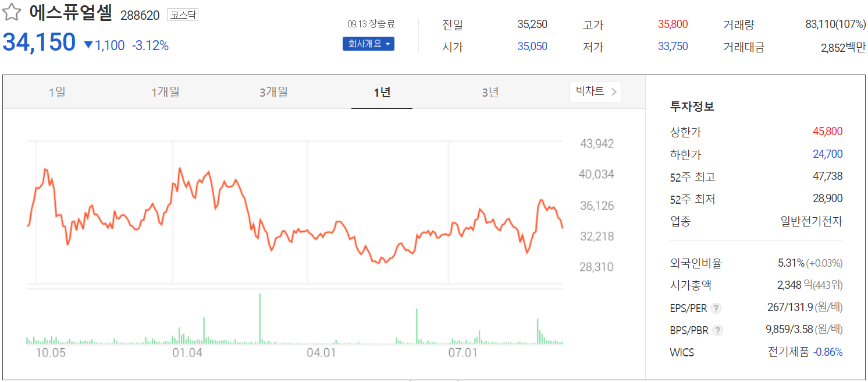Click the 04.01 date label on chart
This screenshot has height=382, width=868.
point(322,353)
